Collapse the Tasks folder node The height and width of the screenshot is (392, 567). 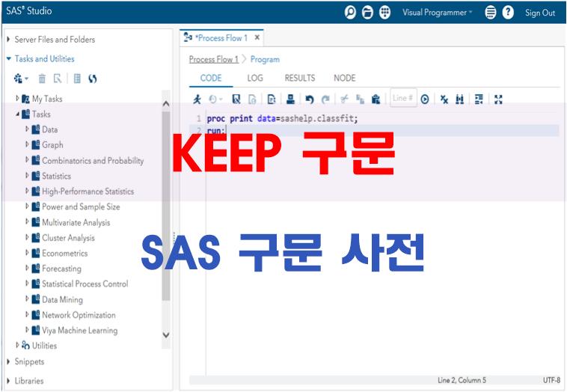pyautogui.click(x=17, y=114)
